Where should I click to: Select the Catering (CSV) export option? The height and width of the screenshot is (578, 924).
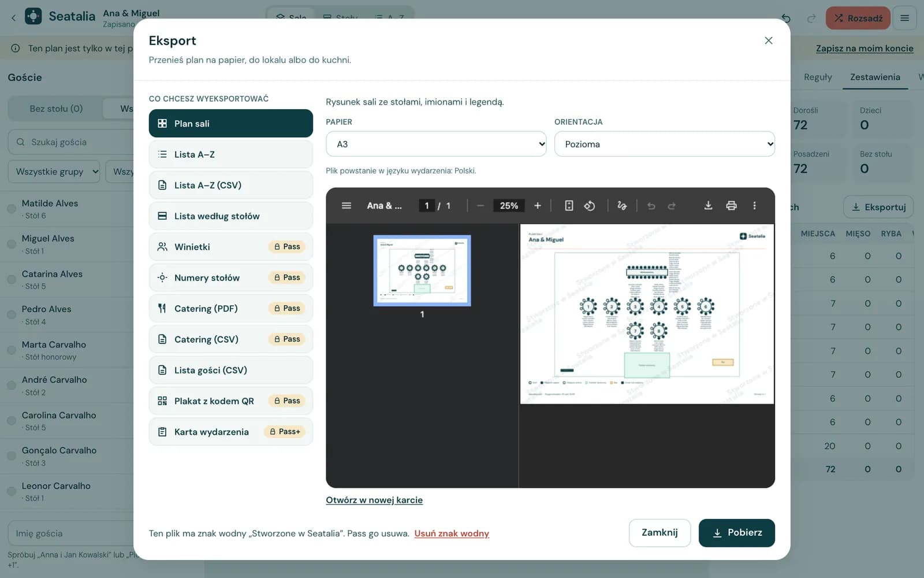click(231, 339)
